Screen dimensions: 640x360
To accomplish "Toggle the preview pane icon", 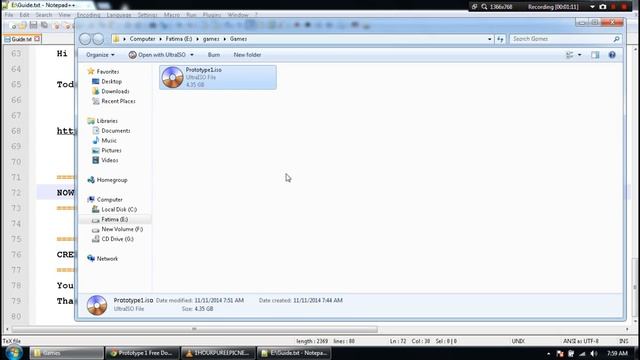I will 595,55.
